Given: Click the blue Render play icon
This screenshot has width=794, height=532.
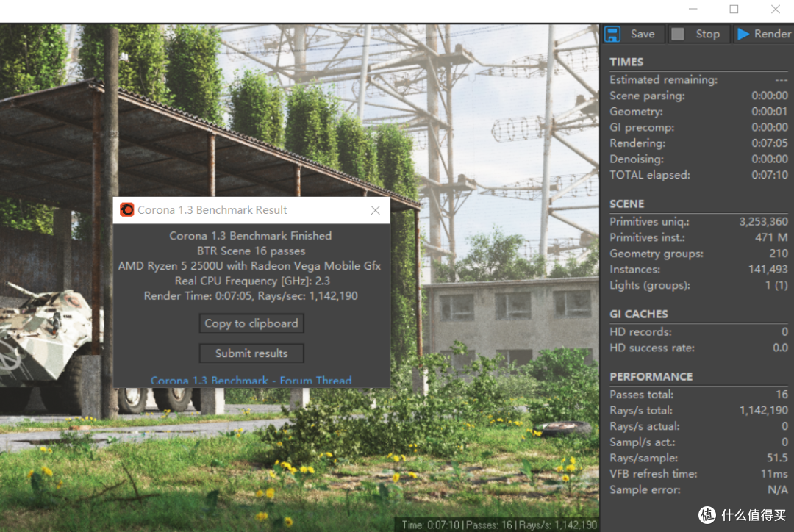Looking at the screenshot, I should point(743,34).
